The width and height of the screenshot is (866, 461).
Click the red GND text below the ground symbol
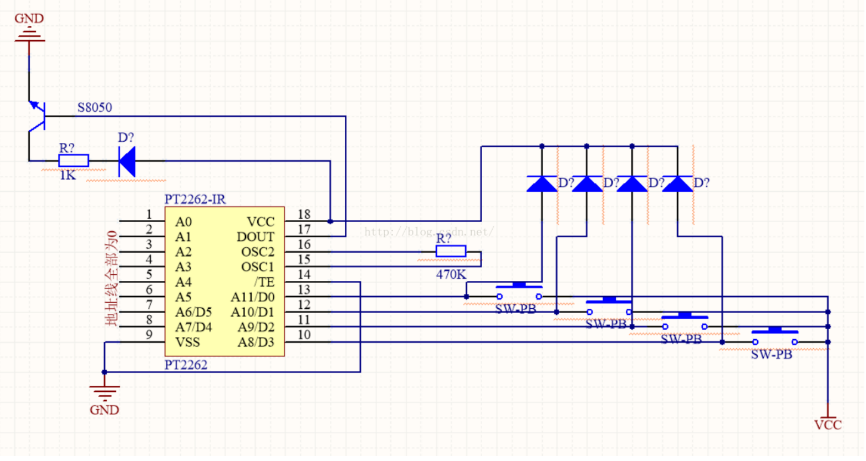[x=104, y=410]
